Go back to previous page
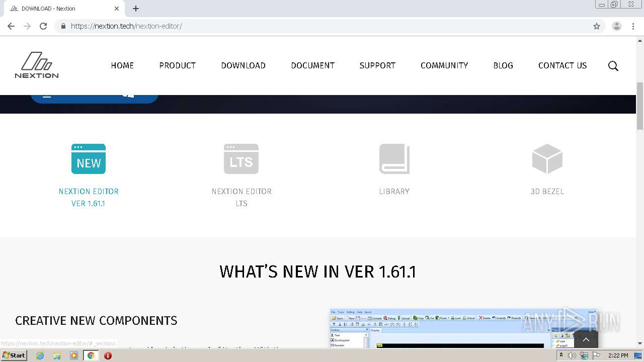644x362 pixels. tap(11, 26)
